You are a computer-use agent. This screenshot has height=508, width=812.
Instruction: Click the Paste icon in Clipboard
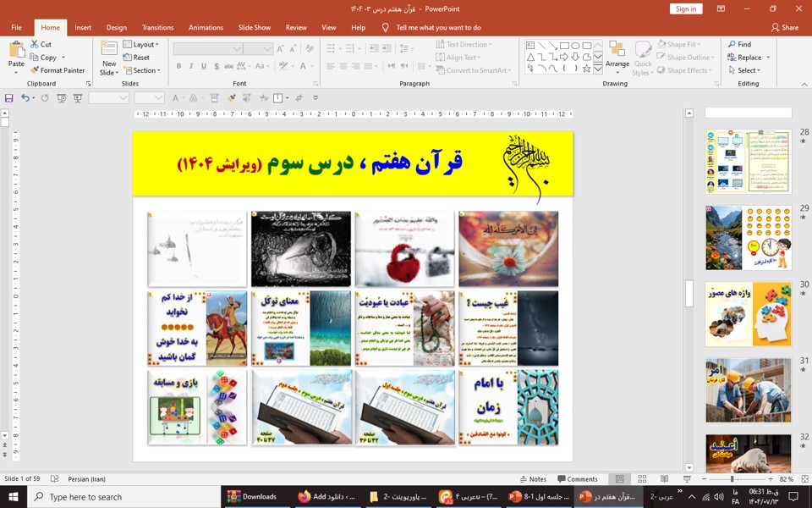[x=16, y=51]
